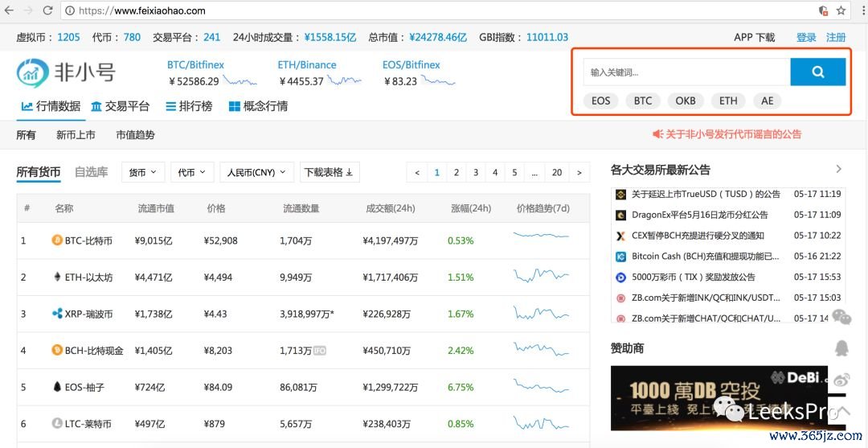The image size is (868, 448).
Task: Click the OKB search keyword tag
Action: pyautogui.click(x=686, y=101)
